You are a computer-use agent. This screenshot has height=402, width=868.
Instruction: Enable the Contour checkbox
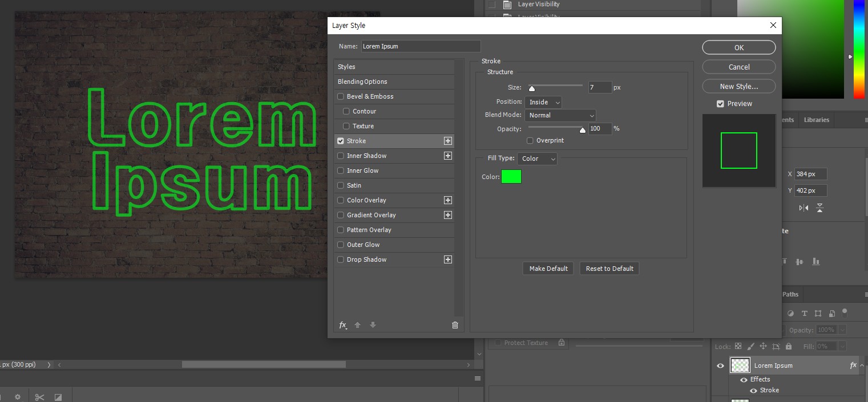pos(346,111)
